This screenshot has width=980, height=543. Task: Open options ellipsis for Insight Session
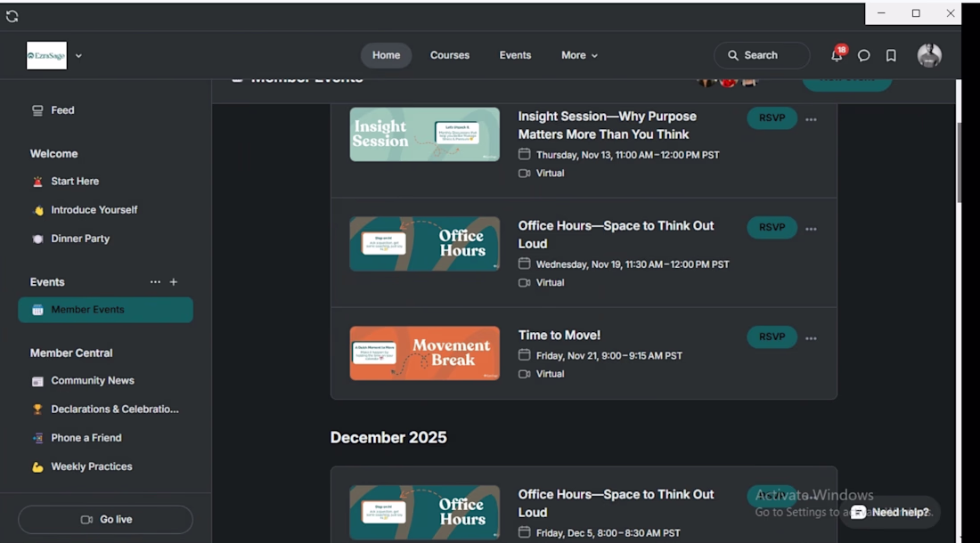pyautogui.click(x=812, y=119)
